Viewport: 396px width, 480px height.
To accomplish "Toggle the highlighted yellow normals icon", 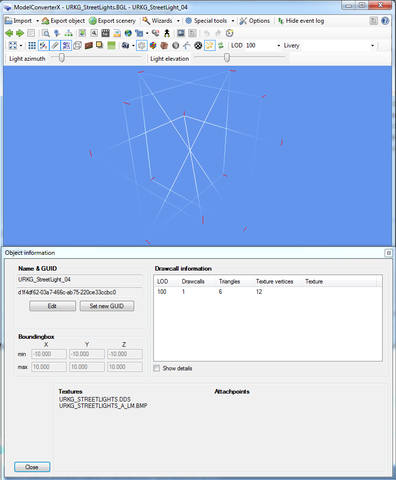I will click(x=210, y=45).
